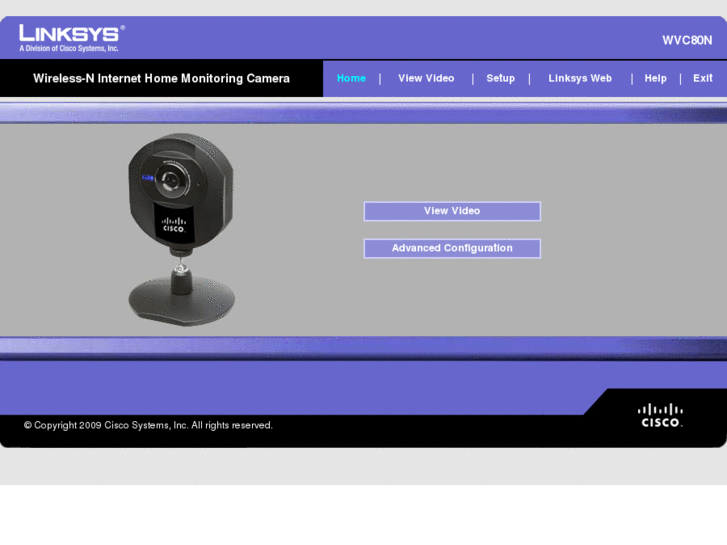The width and height of the screenshot is (727, 545).
Task: Click the camera product image
Action: click(181, 230)
